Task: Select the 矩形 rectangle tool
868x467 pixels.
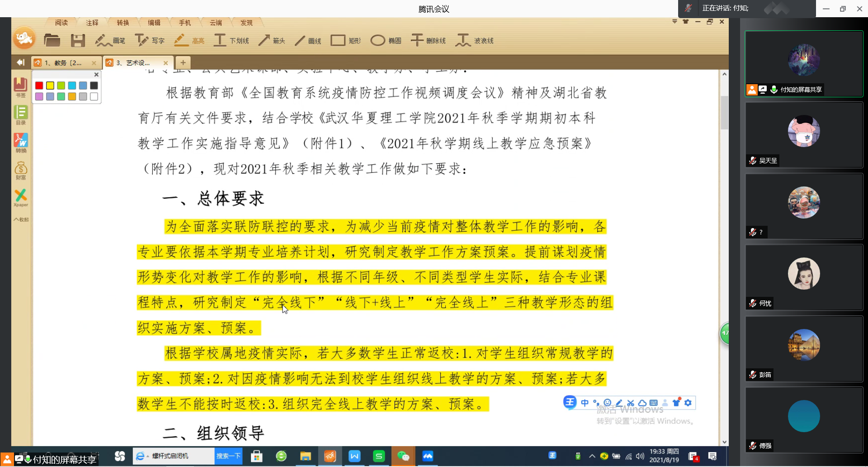Action: point(345,41)
